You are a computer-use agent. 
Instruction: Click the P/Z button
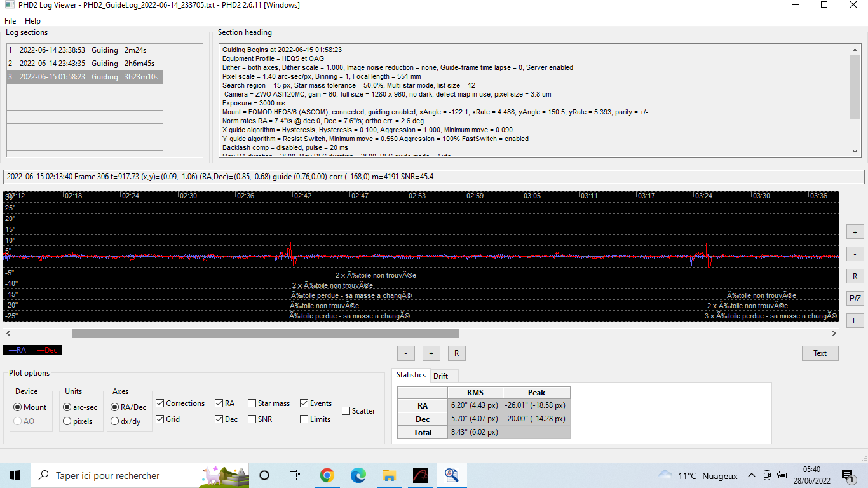tap(855, 299)
